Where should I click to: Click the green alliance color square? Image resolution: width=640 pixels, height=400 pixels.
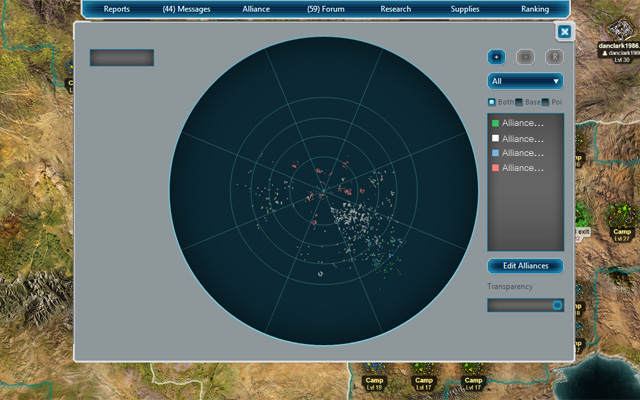(x=496, y=124)
